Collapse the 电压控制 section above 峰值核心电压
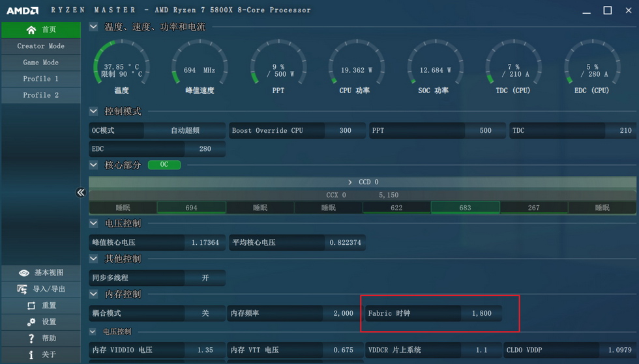Image resolution: width=639 pixels, height=364 pixels. 93,223
